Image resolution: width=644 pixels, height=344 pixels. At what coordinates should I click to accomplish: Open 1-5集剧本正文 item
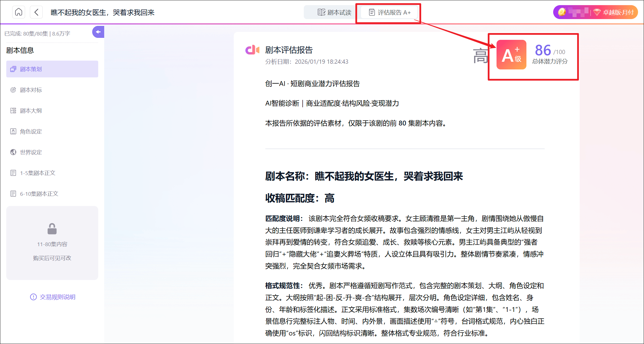(37, 173)
